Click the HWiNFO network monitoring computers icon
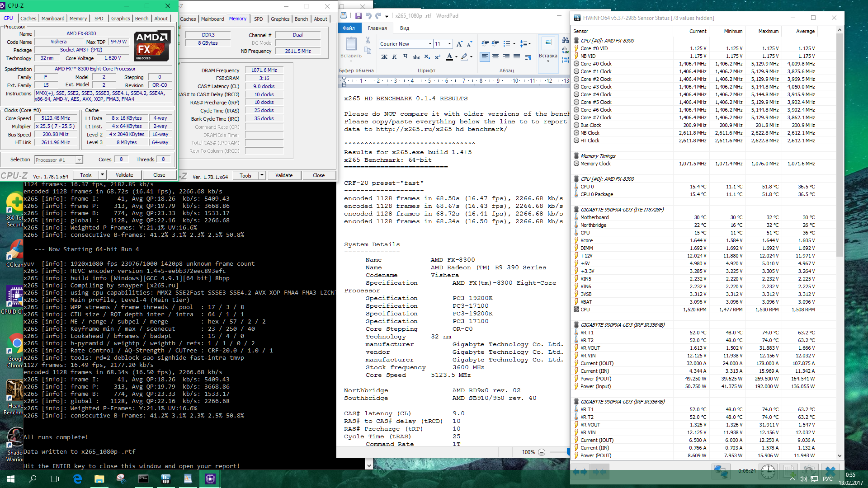This screenshot has height=488, width=868. coord(720,472)
